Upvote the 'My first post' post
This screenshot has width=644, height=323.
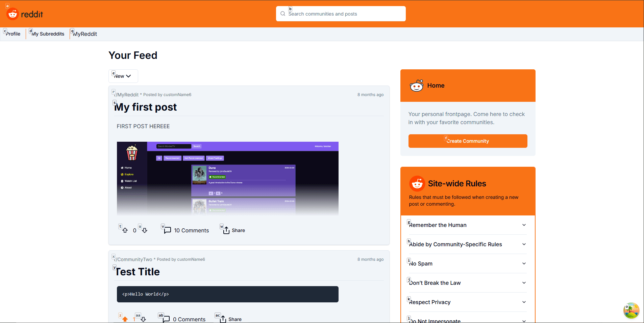pos(125,230)
